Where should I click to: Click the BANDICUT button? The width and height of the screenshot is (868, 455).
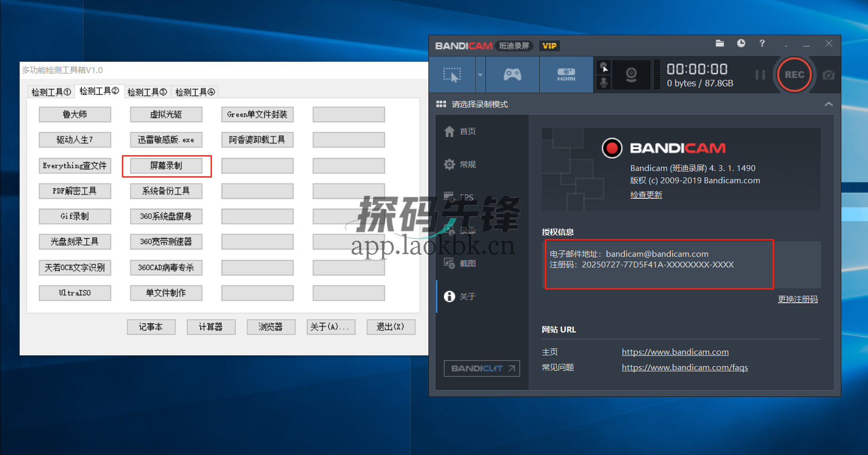point(482,368)
